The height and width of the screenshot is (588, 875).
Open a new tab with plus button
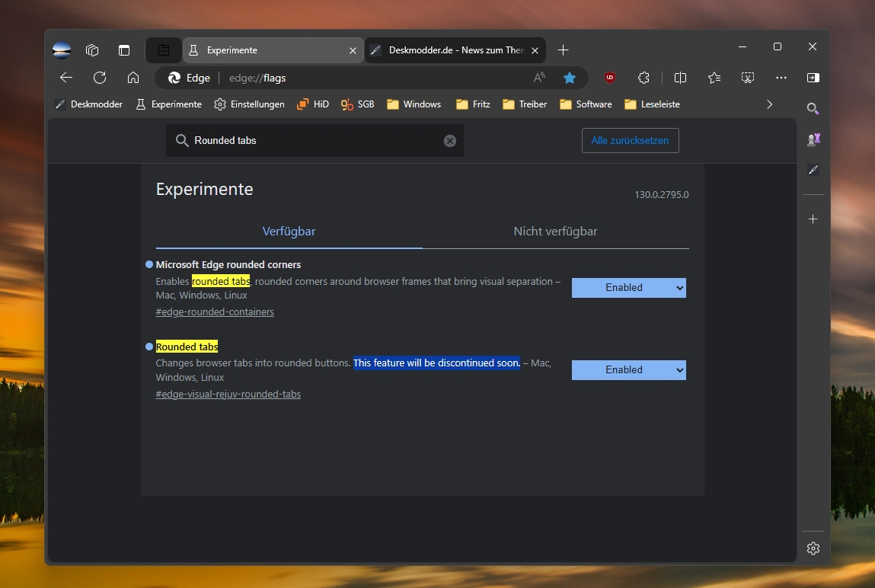point(563,50)
